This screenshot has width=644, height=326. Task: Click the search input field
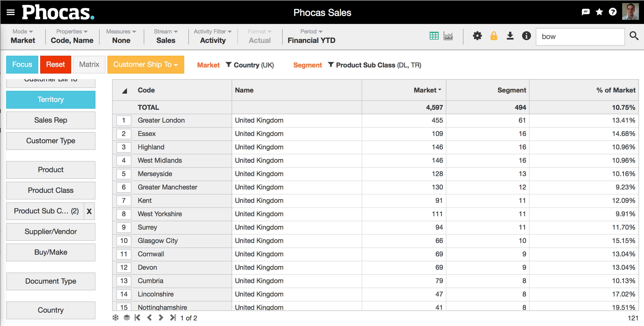(580, 37)
